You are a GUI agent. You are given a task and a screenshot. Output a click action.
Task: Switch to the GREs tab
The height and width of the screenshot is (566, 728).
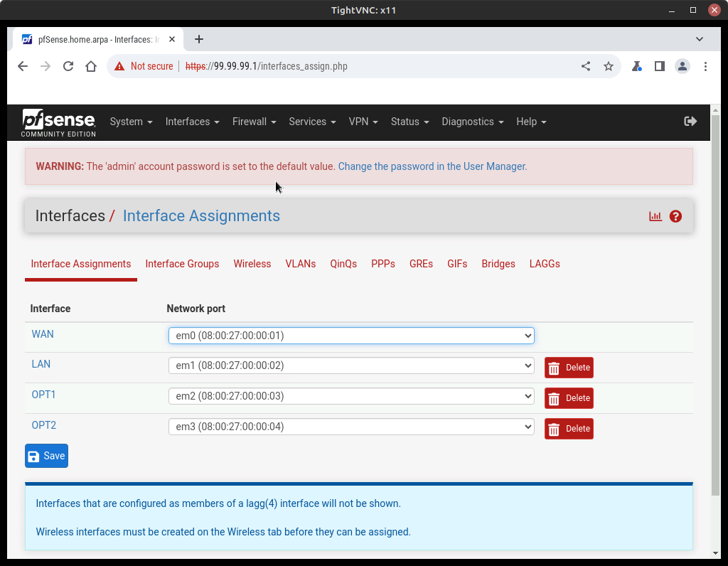[x=421, y=265]
